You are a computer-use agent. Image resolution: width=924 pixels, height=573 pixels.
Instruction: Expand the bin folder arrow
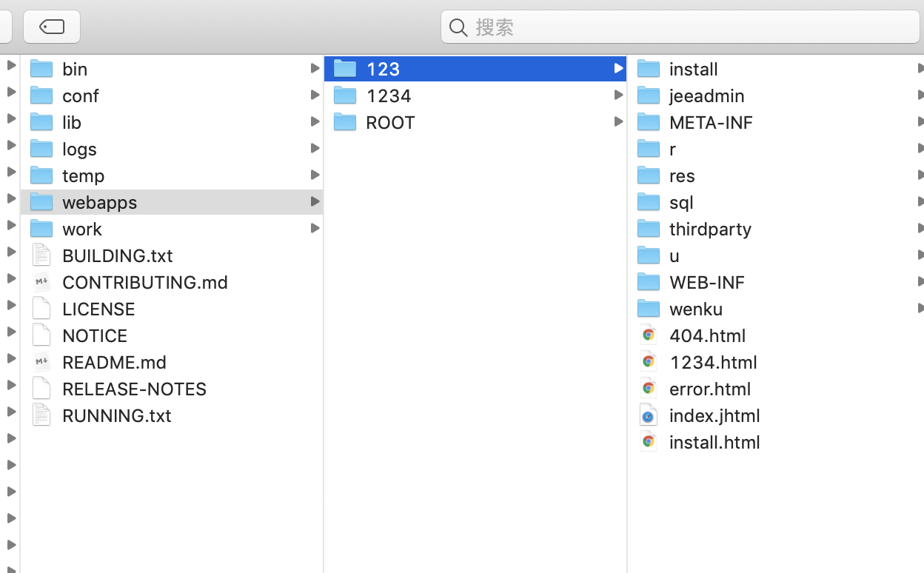tap(315, 69)
